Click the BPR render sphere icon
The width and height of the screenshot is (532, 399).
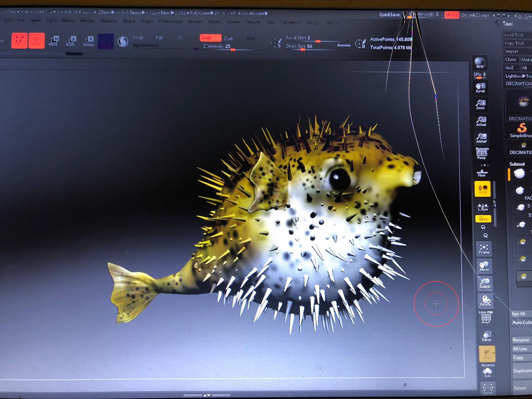(479, 63)
